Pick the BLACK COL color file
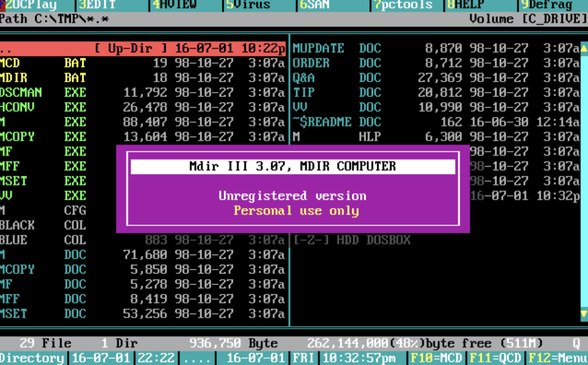 coord(58,226)
